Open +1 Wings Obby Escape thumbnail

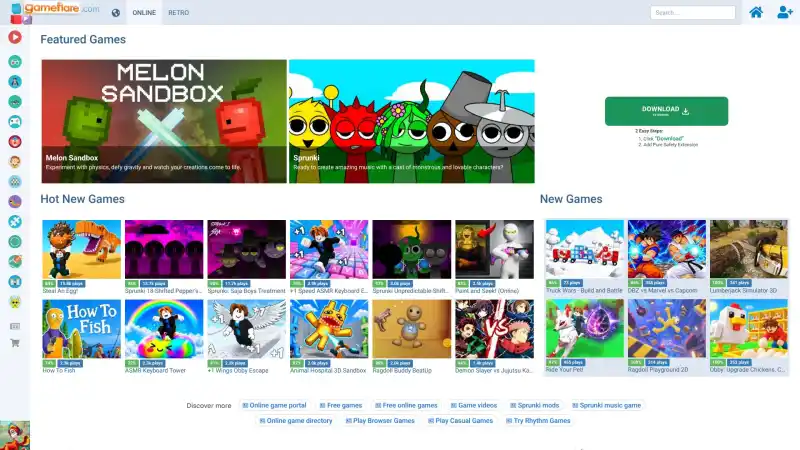(246, 329)
